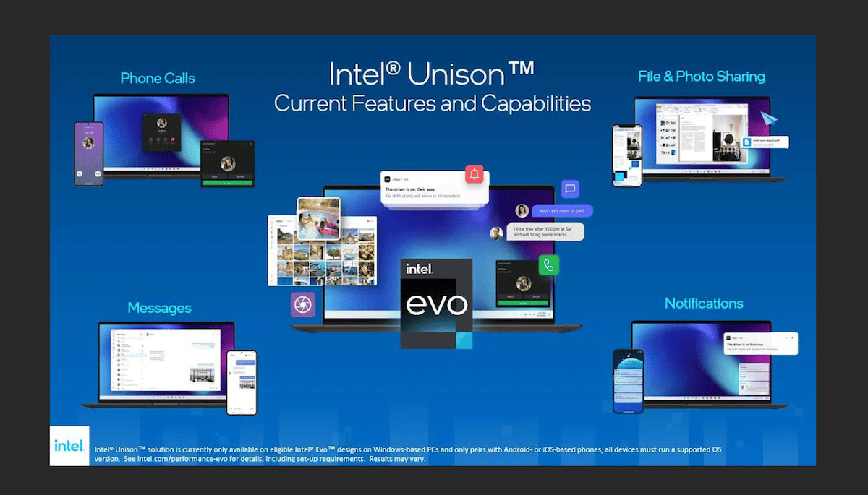Click the call dialog on Phone Calls laptop

(162, 132)
